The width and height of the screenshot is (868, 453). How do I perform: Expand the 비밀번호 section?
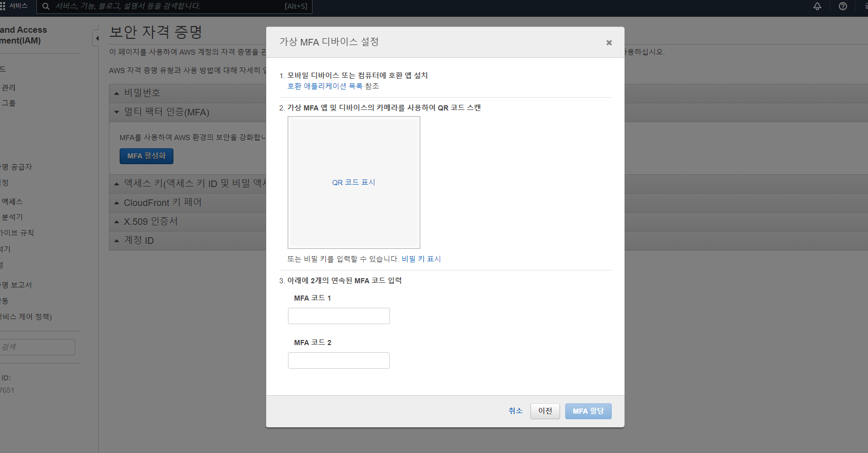coord(142,93)
